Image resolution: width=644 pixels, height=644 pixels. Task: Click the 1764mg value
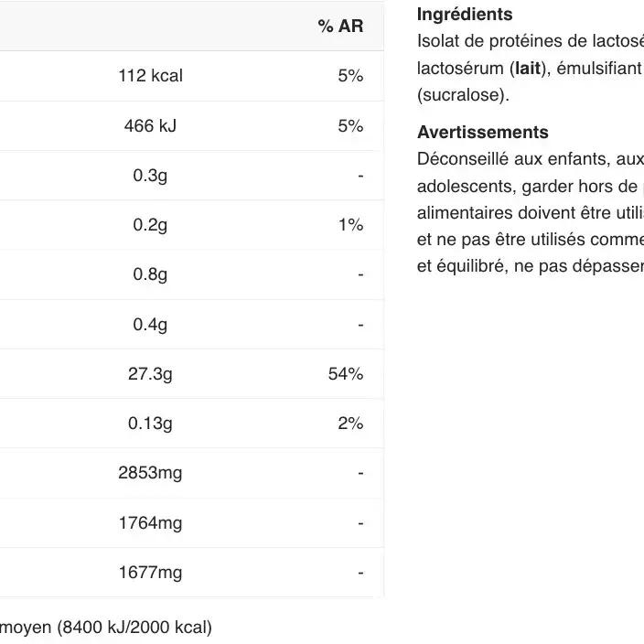click(x=150, y=523)
